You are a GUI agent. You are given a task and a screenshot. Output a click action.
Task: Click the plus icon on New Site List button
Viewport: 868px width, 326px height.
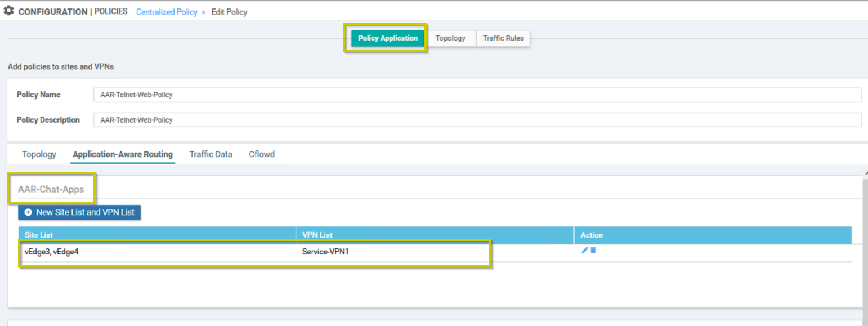[28, 213]
